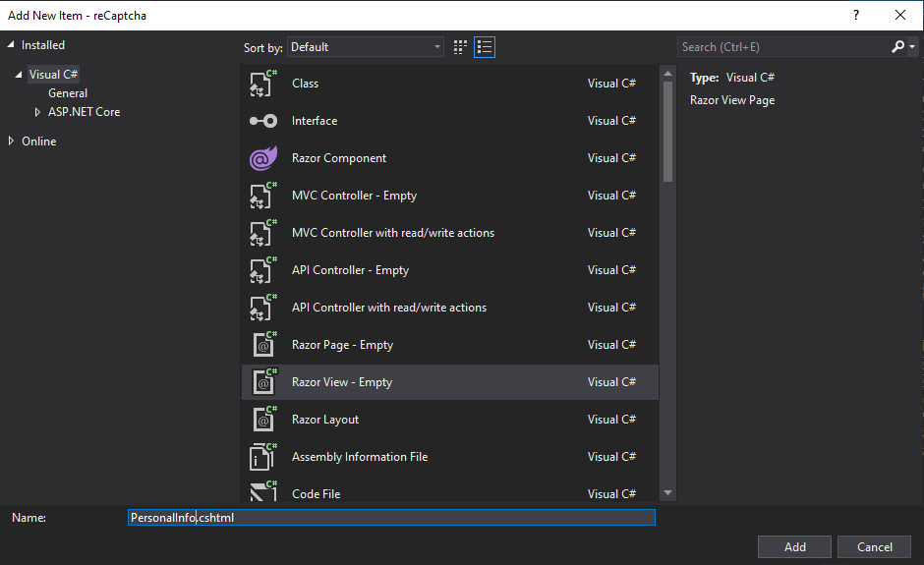
Task: Click the Razor View - Empty icon
Action: [x=264, y=382]
